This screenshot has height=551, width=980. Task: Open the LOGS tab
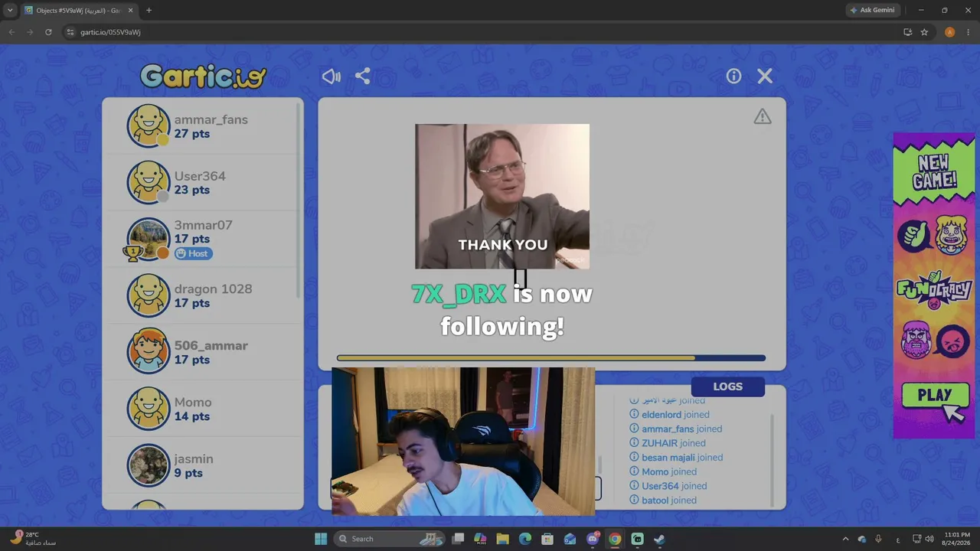click(x=727, y=386)
